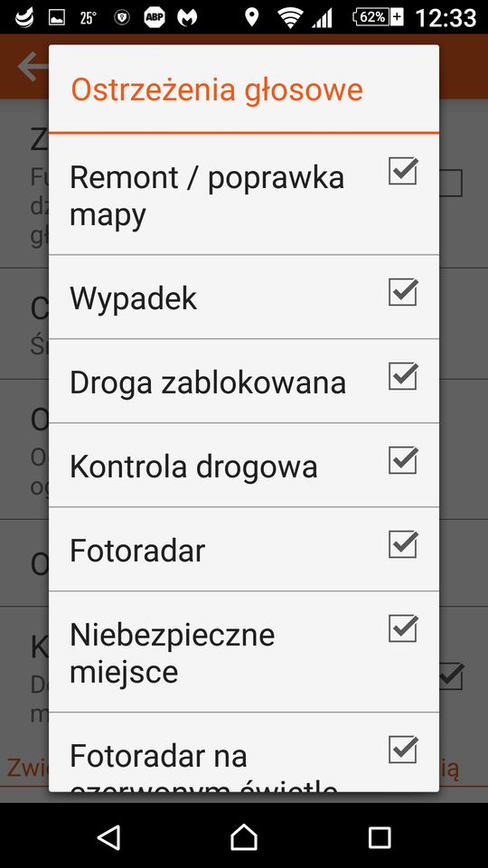Viewport: 488px width, 868px height.
Task: Tap the location pin status icon
Action: coord(252,18)
